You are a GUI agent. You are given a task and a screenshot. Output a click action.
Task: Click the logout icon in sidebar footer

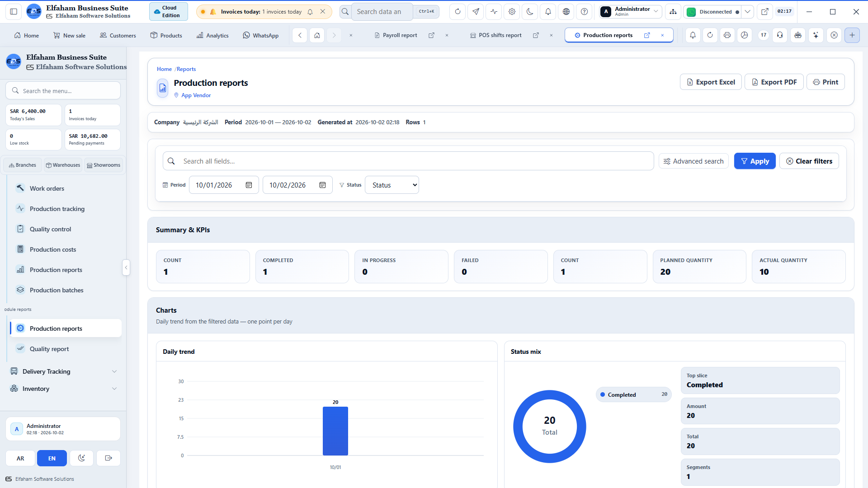pyautogui.click(x=108, y=458)
